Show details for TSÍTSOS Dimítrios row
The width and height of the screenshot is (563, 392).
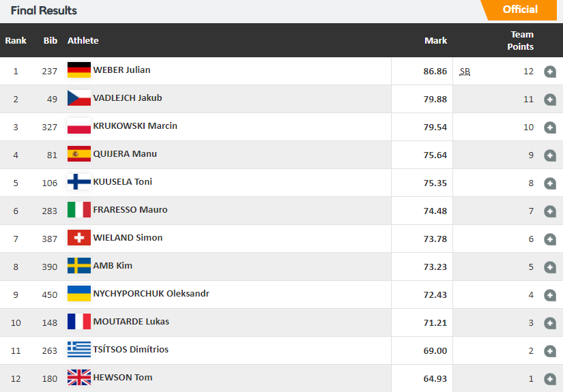click(x=550, y=351)
